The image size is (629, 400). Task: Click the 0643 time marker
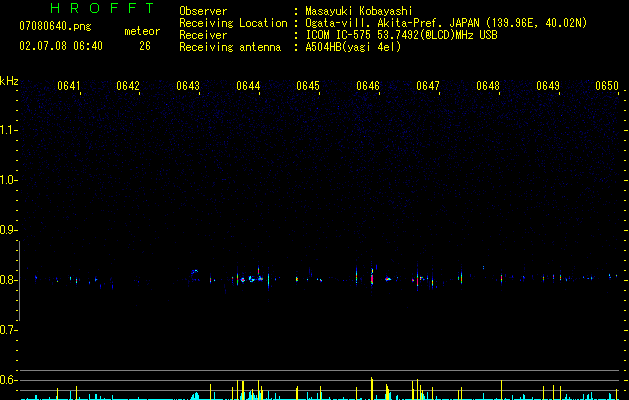pyautogui.click(x=188, y=86)
